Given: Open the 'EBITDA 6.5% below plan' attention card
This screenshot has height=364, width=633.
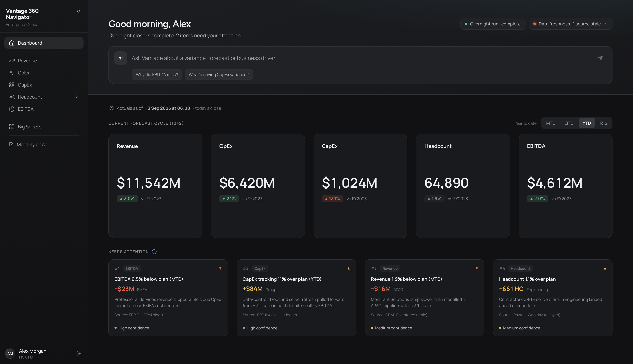Looking at the screenshot, I should click(x=168, y=298).
